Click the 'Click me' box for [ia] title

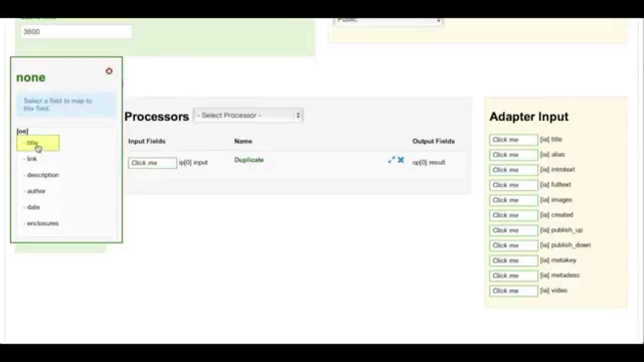514,140
